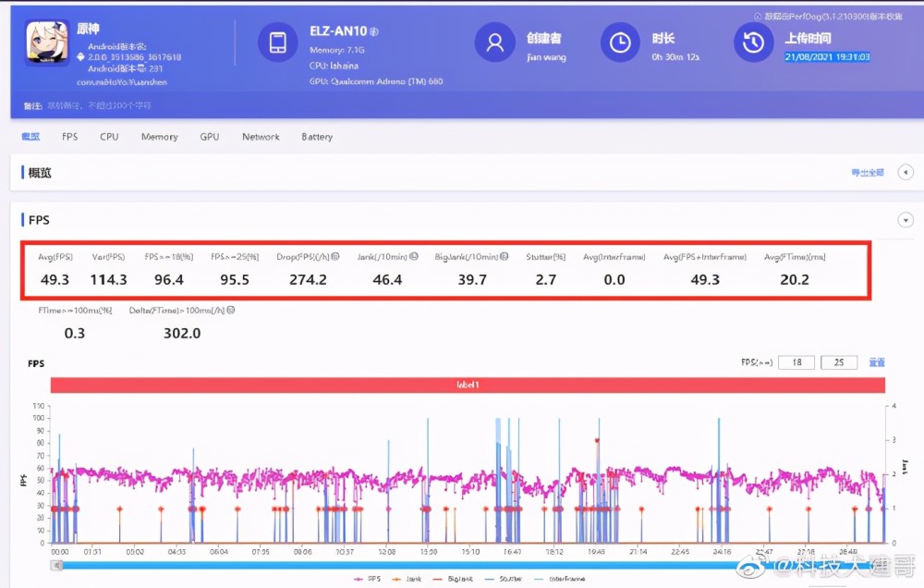Hide the InterFrame series in legend
Viewport: 924px width, 588px height.
click(558, 579)
